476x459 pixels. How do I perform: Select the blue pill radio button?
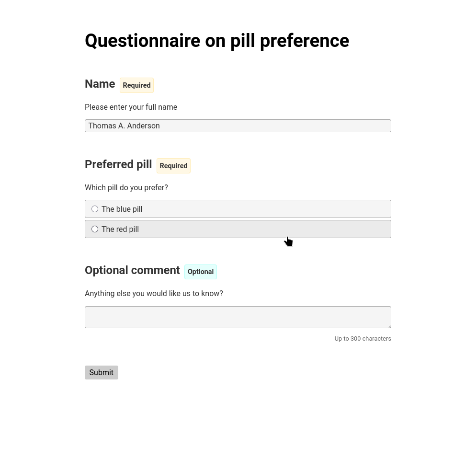95,209
